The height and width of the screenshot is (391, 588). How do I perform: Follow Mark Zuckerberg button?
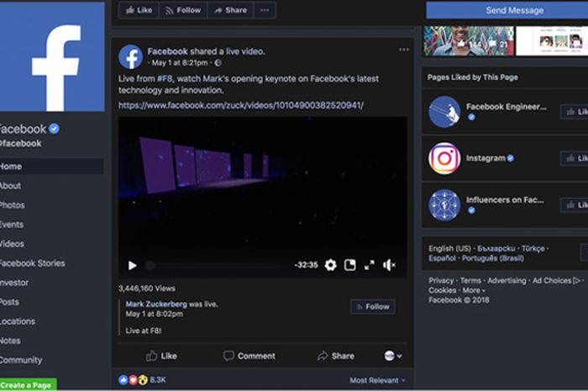(x=373, y=307)
